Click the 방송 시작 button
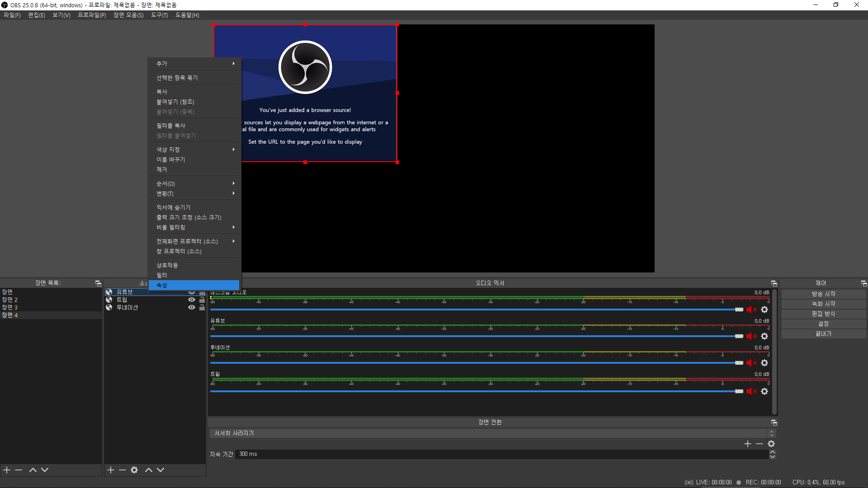This screenshot has width=868, height=488. (x=823, y=294)
